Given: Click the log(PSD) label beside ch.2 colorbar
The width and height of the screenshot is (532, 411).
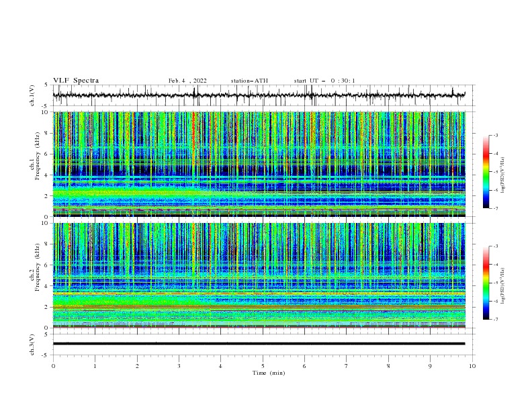Looking at the screenshot, I should pos(502,286).
